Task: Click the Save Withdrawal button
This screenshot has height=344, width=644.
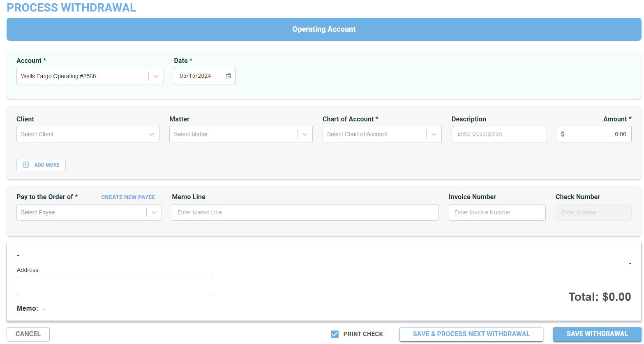Action: point(597,334)
